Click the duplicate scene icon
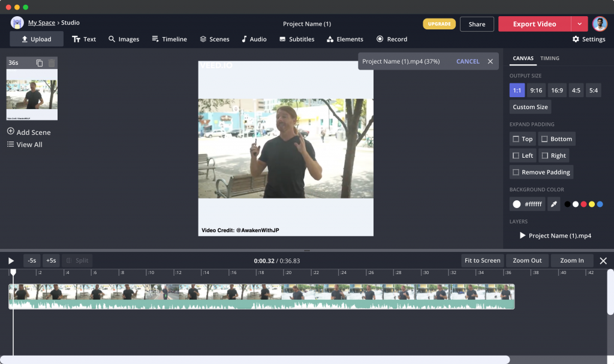Viewport: 614px width, 364px height. [x=40, y=63]
